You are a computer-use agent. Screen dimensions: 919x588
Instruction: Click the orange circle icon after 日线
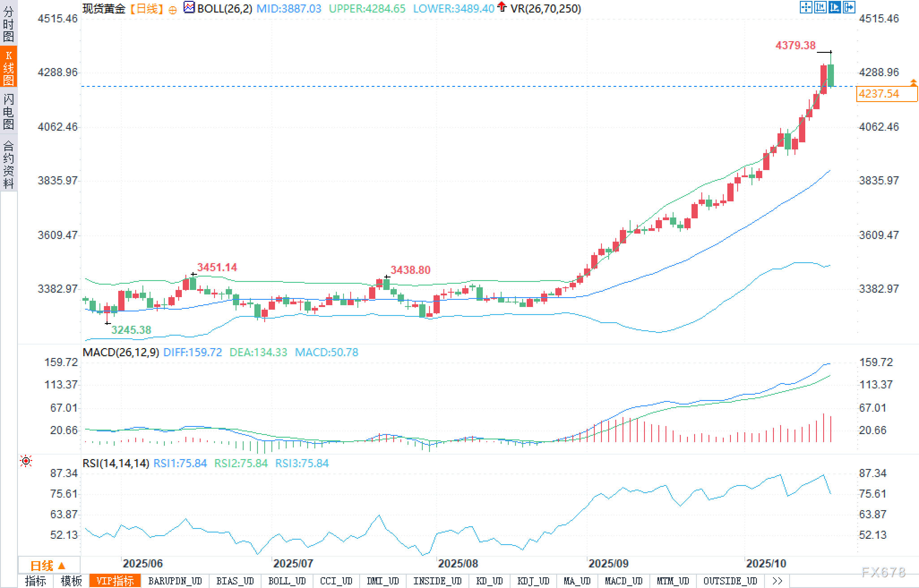point(172,10)
